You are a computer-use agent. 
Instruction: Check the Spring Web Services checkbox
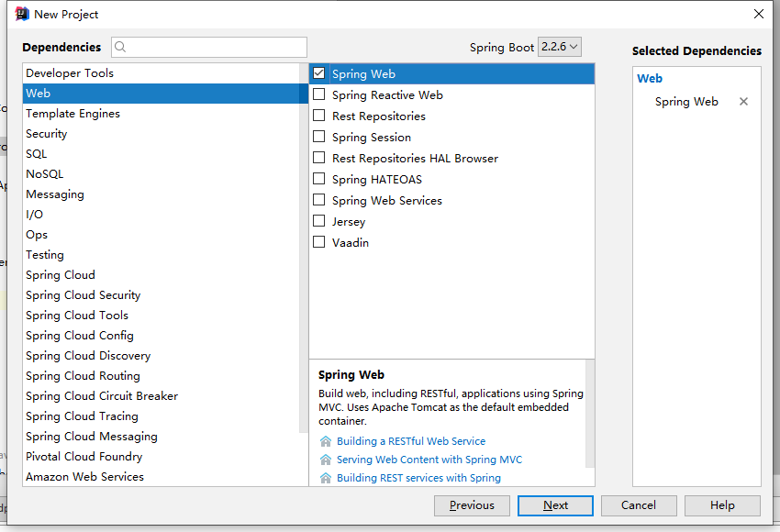coord(318,200)
